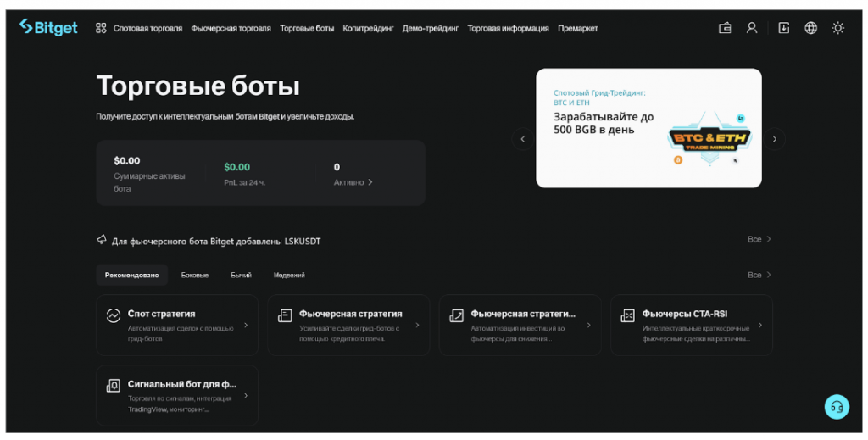Show previous banner slide
Screen dimensions: 868x440
tap(522, 139)
